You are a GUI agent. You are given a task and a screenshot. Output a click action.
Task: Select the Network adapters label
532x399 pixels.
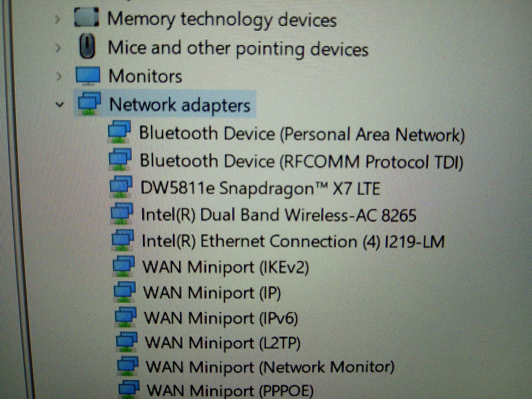(180, 105)
